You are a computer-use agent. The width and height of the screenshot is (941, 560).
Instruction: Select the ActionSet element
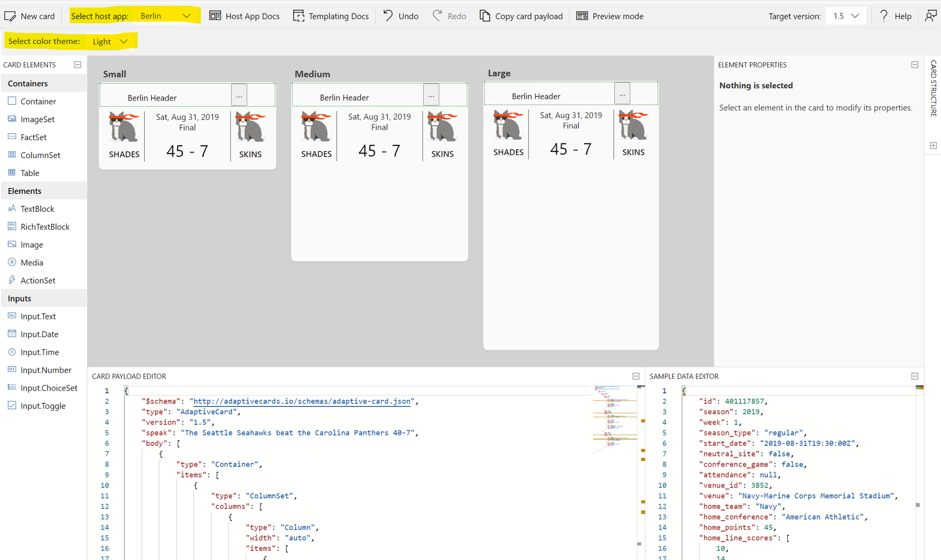tap(37, 280)
